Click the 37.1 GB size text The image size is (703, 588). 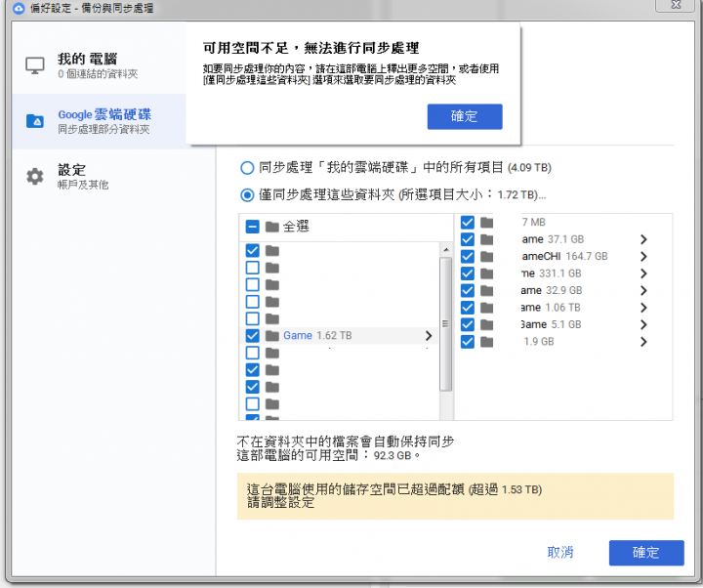(565, 239)
